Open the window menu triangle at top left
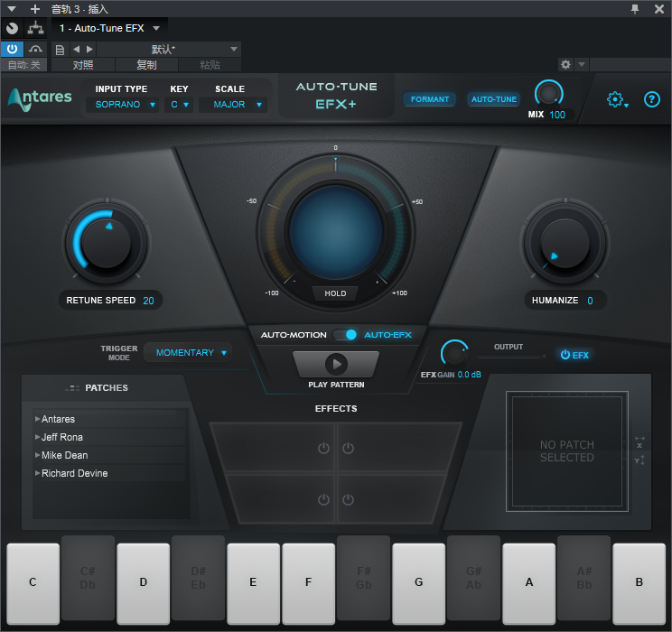The width and height of the screenshot is (672, 632). click(12, 8)
